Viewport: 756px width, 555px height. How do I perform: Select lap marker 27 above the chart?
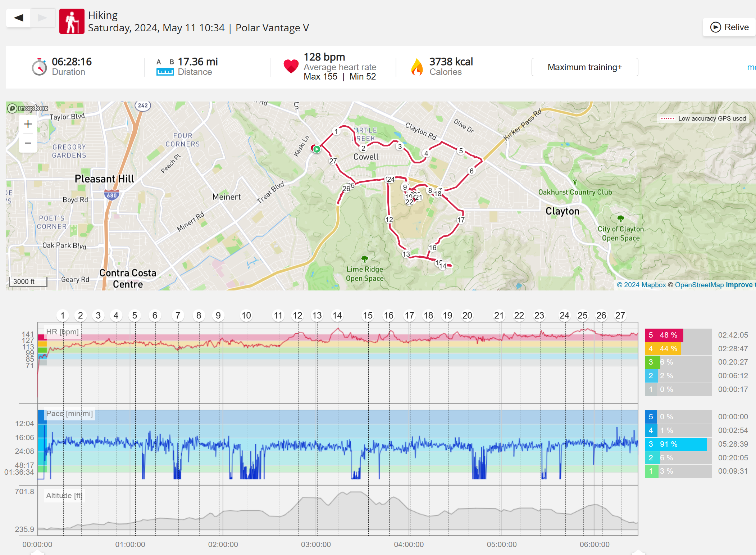pos(620,316)
